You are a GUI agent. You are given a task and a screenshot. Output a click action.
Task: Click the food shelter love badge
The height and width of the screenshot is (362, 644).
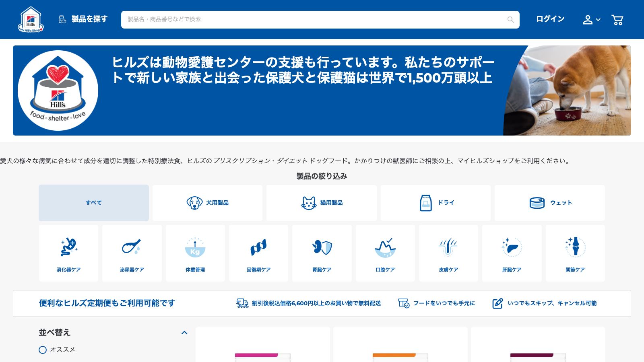tap(58, 90)
